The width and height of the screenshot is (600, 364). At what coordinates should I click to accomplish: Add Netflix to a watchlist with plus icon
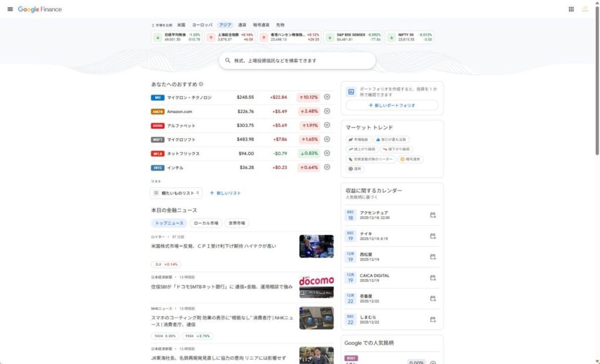[x=327, y=153]
